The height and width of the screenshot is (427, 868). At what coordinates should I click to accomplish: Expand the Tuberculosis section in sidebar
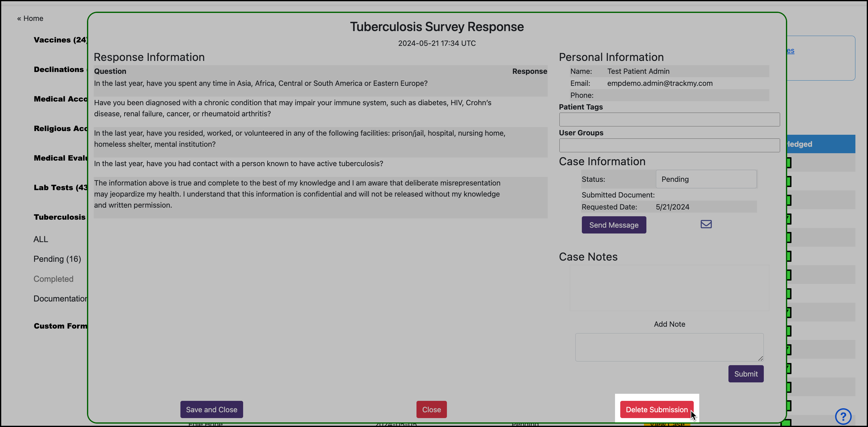pos(59,217)
